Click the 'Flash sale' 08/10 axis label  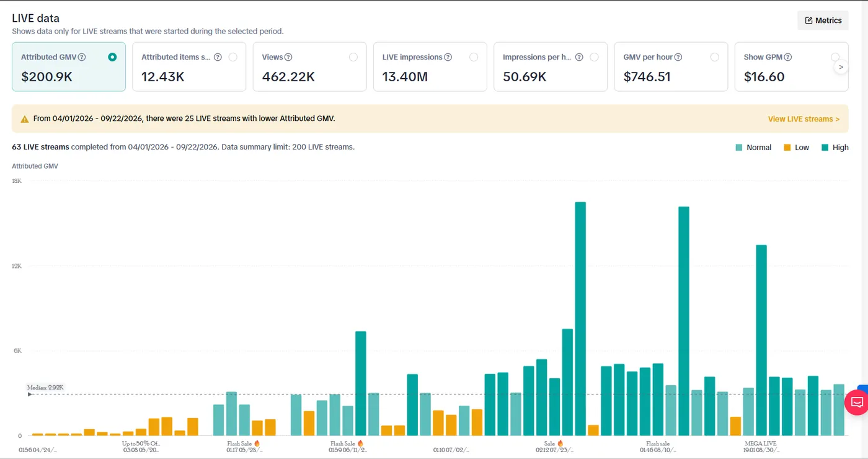pos(658,443)
